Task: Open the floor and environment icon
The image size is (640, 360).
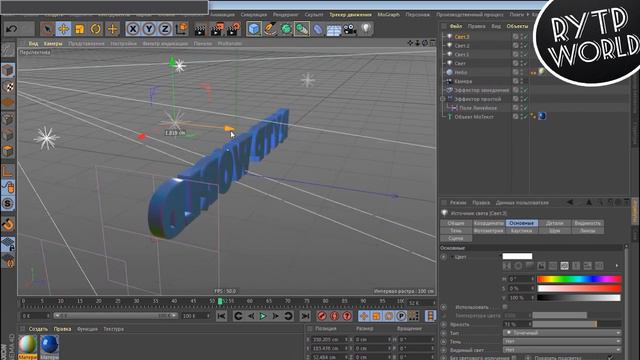Action: point(333,29)
